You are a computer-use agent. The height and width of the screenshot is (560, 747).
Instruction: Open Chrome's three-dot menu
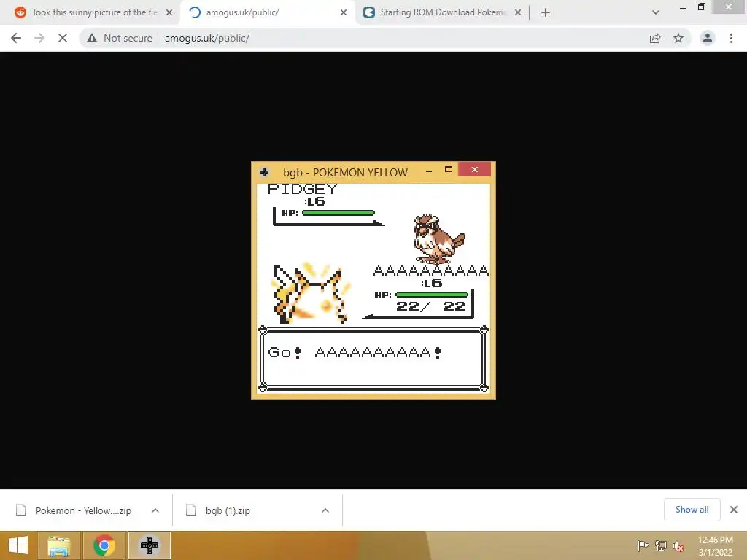(731, 38)
